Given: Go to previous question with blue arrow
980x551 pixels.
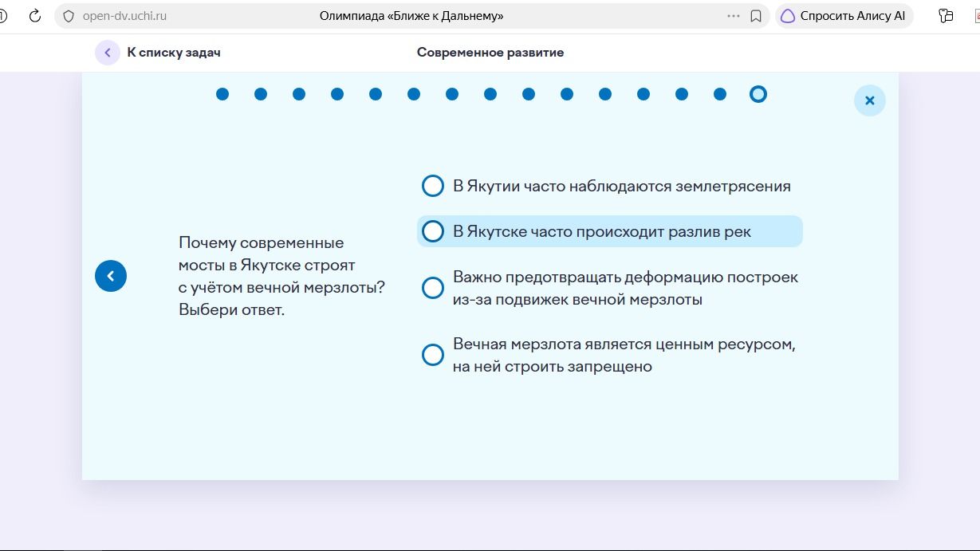Looking at the screenshot, I should coord(111,276).
